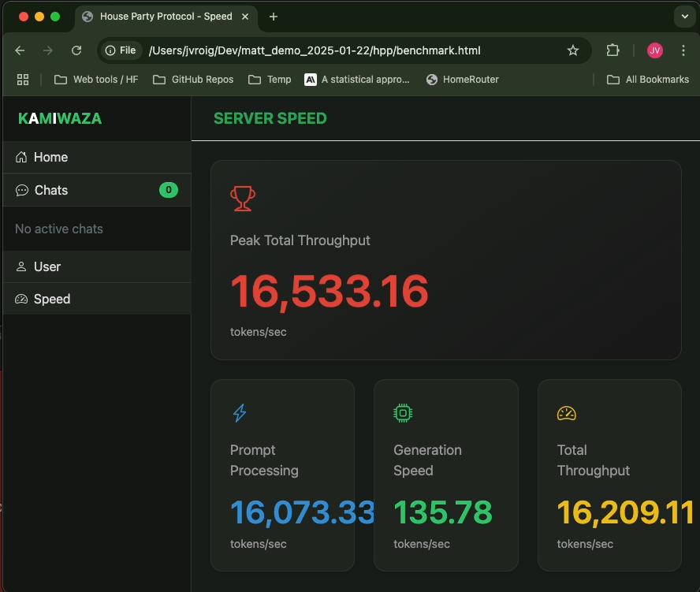700x592 pixels.
Task: Click the File site info chip
Action: tap(121, 50)
